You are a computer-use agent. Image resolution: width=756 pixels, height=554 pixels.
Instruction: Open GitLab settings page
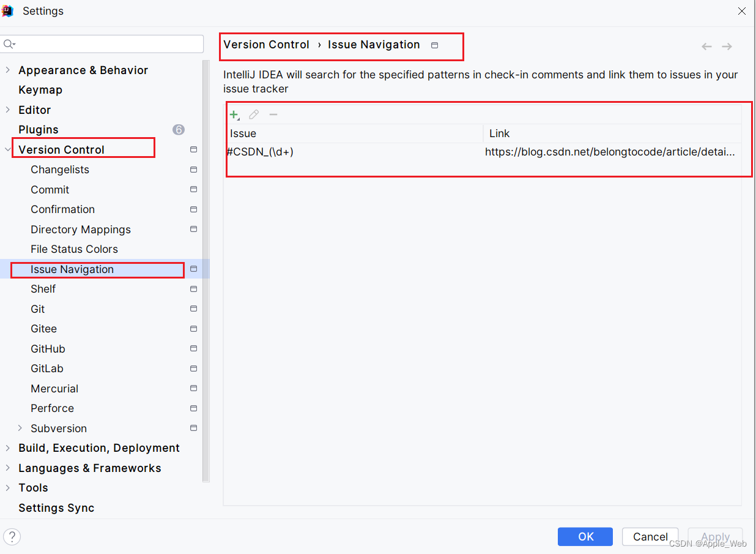pyautogui.click(x=47, y=369)
